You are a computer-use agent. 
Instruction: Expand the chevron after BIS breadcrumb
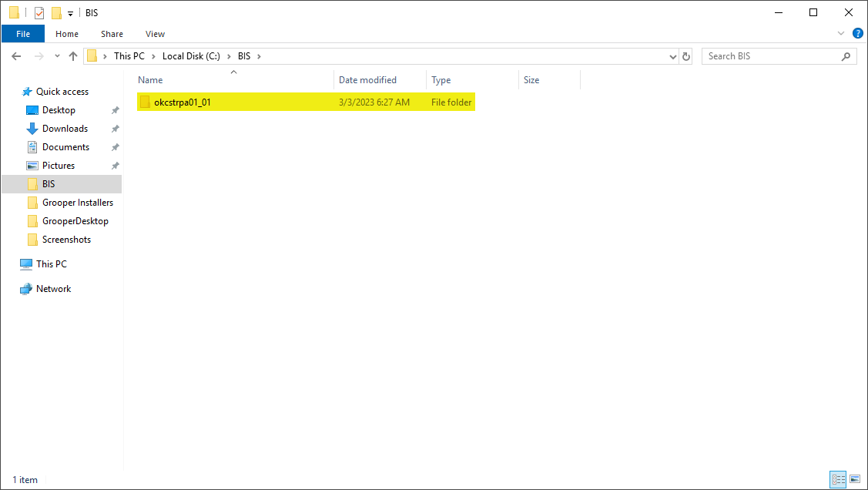point(259,56)
